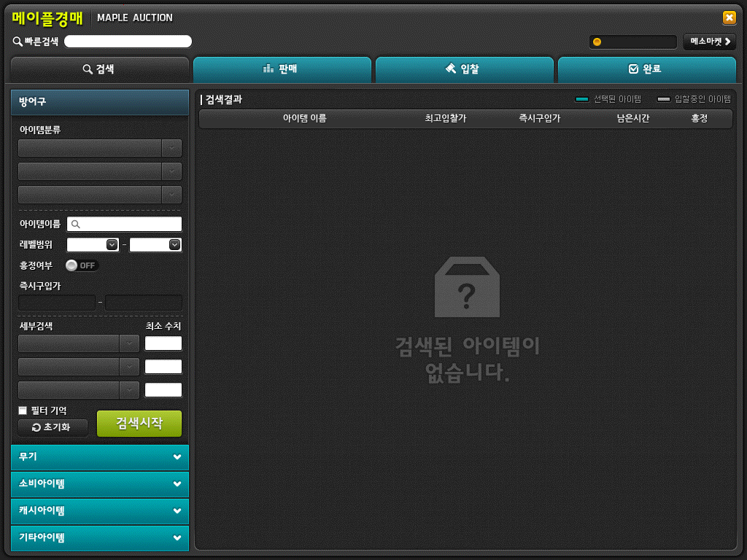Click the first 최소 수치 input box
This screenshot has height=560, width=747.
pyautogui.click(x=163, y=343)
